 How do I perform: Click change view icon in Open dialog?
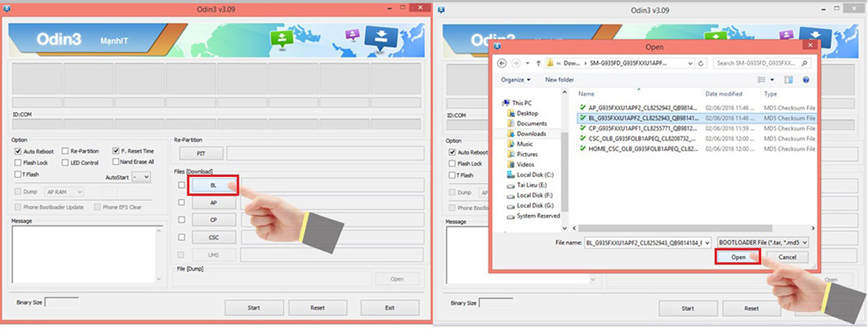coord(762,80)
